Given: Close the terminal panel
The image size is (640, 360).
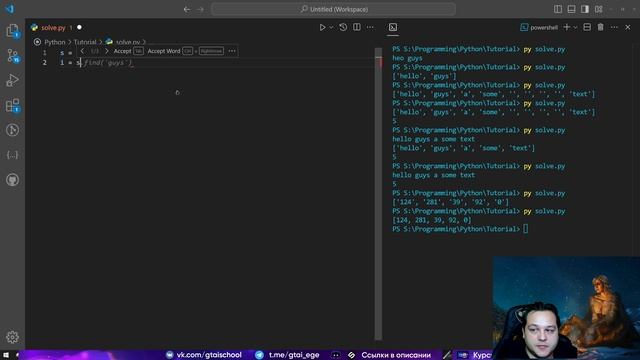Looking at the screenshot, I should tap(628, 27).
